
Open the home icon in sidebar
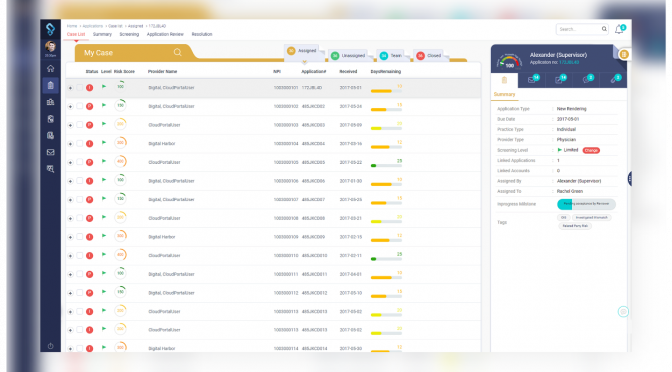click(x=51, y=69)
